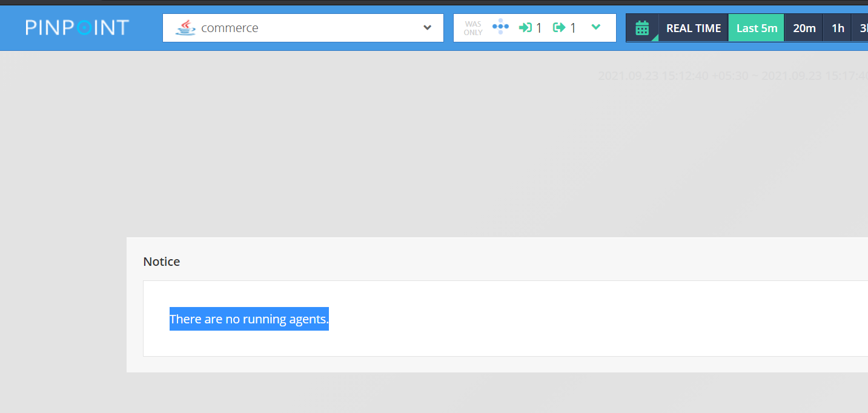Toggle REAL TIME monitoring mode
Image resolution: width=868 pixels, height=413 pixels.
[x=693, y=27]
